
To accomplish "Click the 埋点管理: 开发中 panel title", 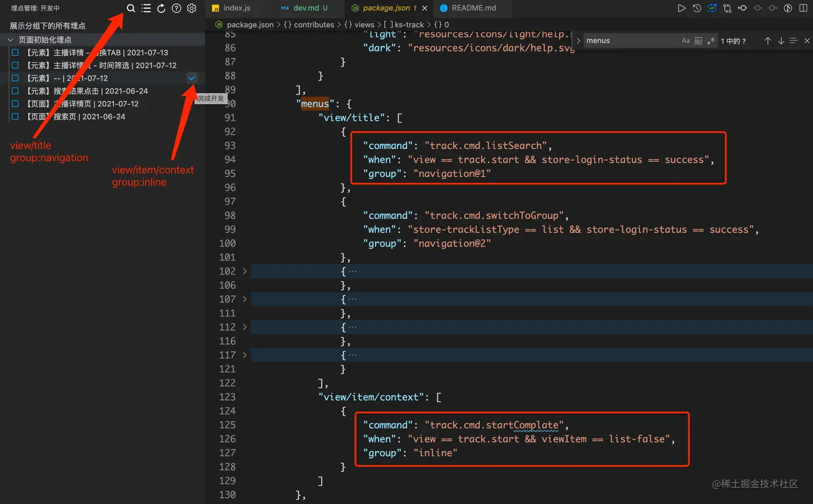I will (x=35, y=8).
